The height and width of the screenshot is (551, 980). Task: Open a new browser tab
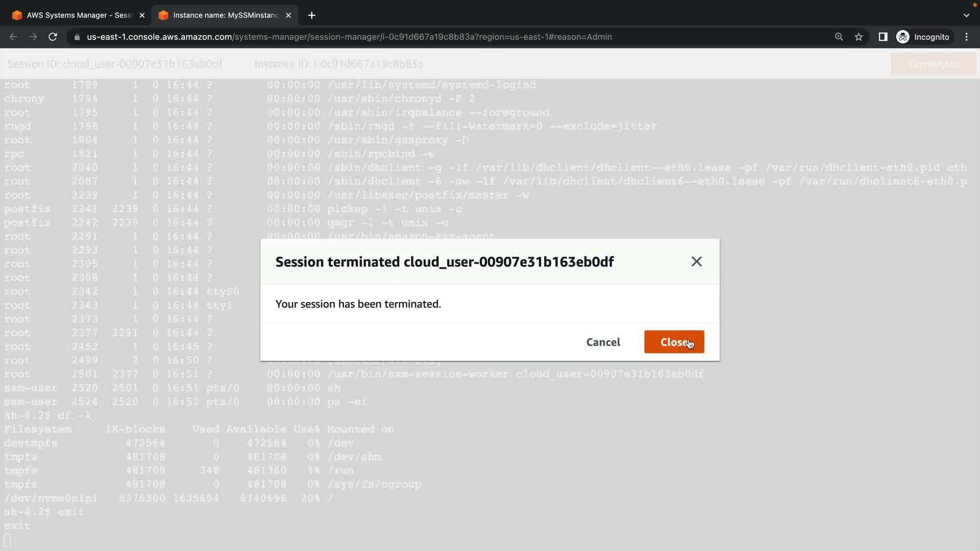(312, 15)
